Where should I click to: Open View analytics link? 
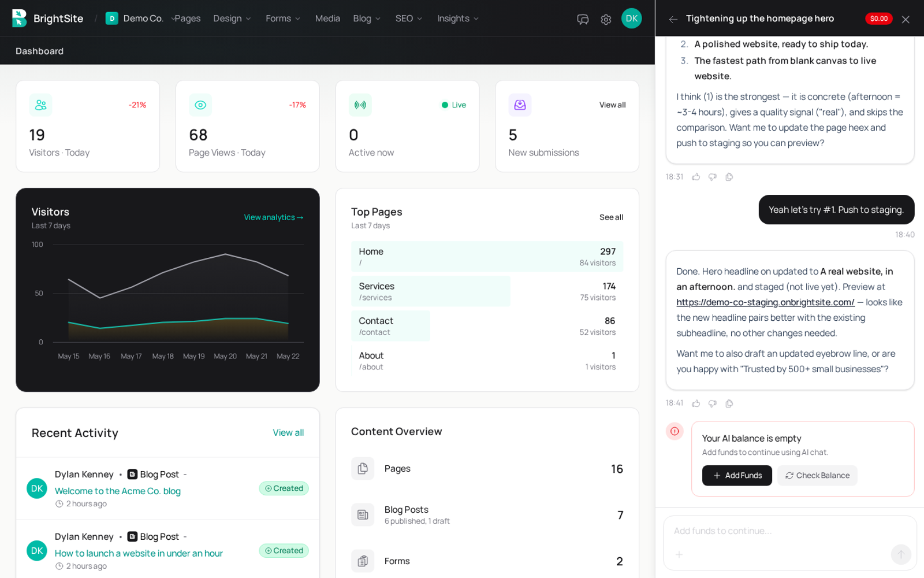pos(274,217)
